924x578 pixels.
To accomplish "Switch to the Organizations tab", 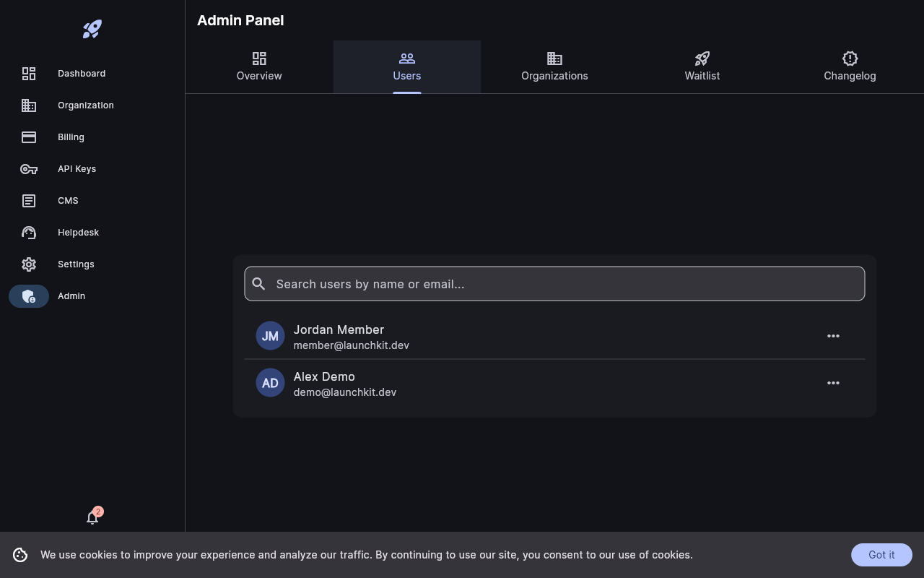I will coord(554,66).
